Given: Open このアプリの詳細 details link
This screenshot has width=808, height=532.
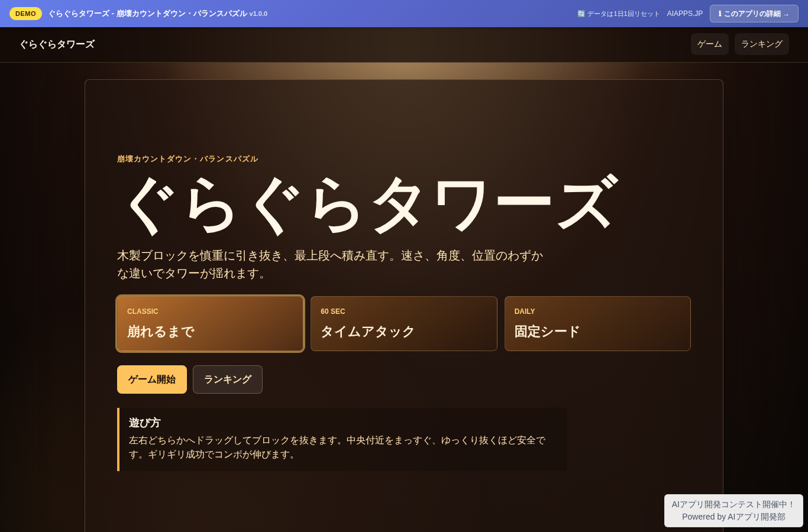Looking at the screenshot, I should [754, 14].
